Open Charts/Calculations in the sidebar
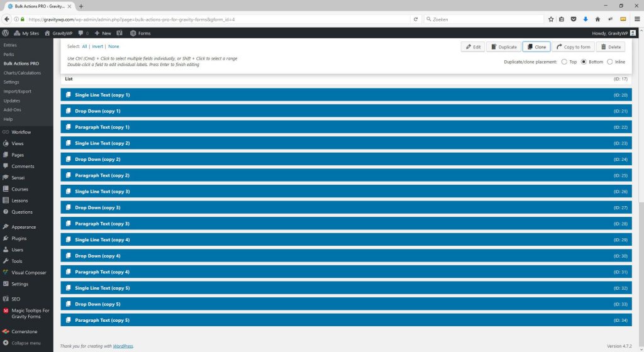The width and height of the screenshot is (644, 352). [x=22, y=73]
